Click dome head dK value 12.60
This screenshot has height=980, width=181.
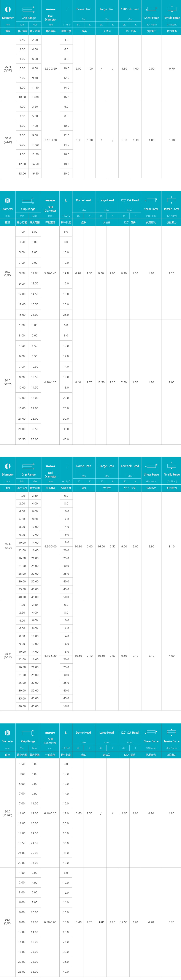(x=78, y=813)
